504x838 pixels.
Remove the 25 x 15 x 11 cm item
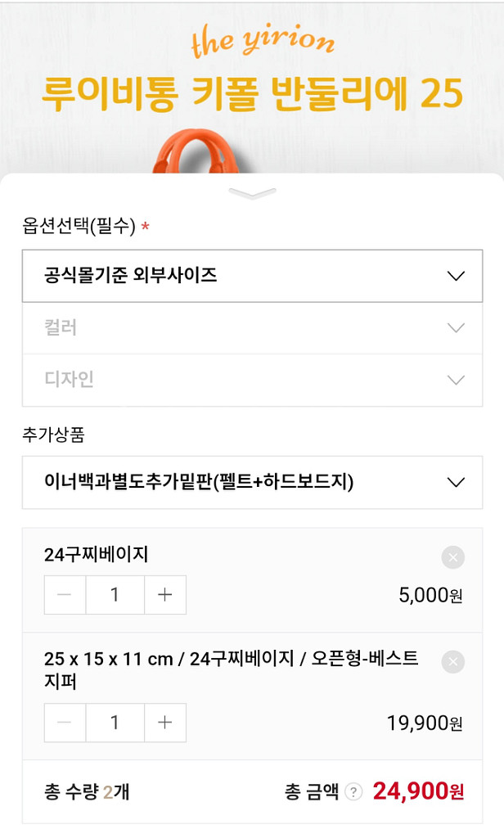(x=452, y=661)
